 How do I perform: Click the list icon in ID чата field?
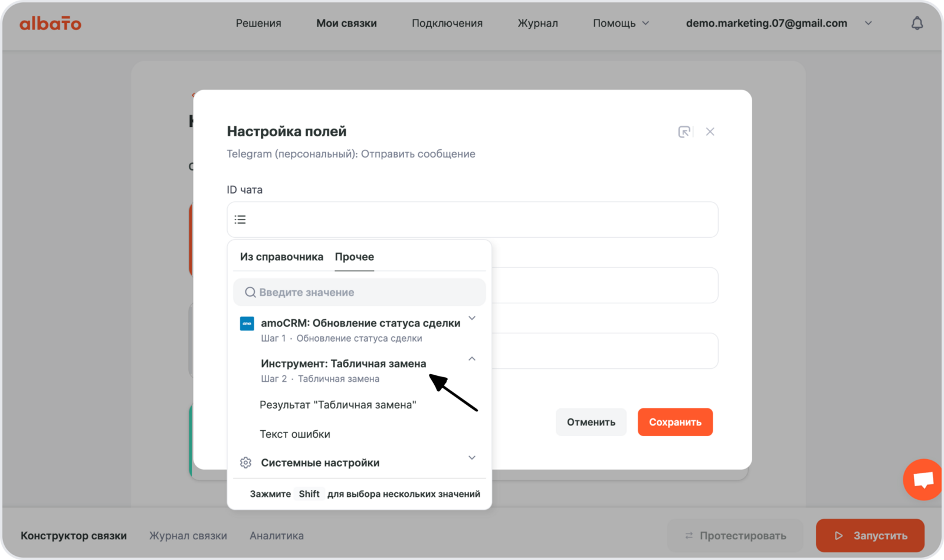(240, 220)
